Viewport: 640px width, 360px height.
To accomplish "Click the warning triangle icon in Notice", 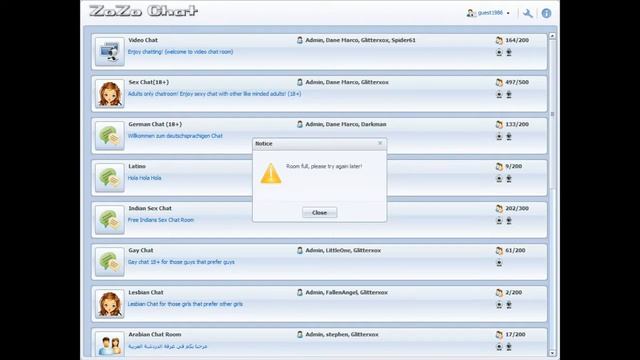I will [x=271, y=173].
